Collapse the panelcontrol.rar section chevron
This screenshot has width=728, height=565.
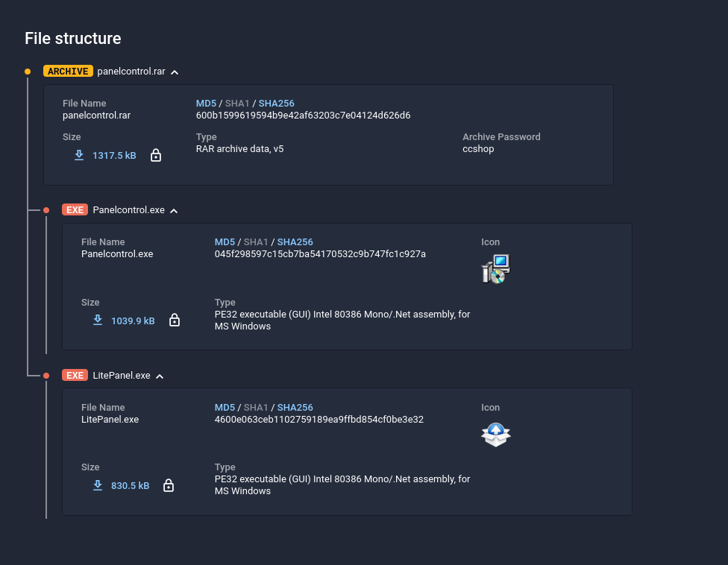[x=174, y=72]
